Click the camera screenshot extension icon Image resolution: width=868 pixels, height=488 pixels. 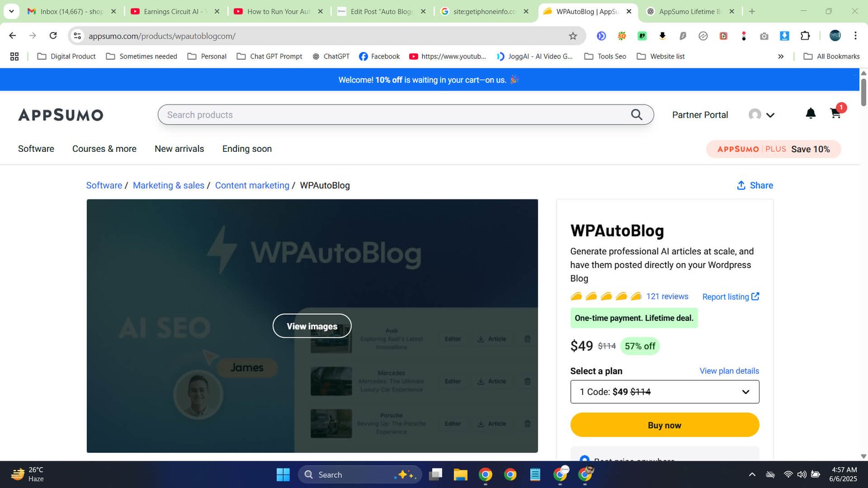pyautogui.click(x=764, y=36)
